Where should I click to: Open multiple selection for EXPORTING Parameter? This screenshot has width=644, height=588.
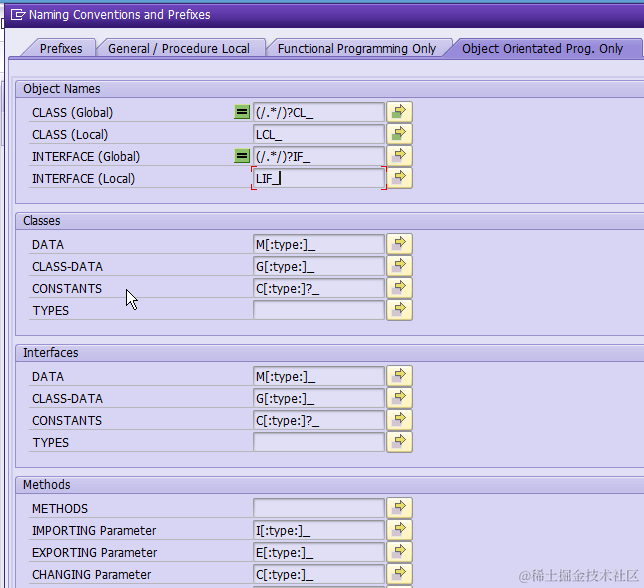[399, 552]
